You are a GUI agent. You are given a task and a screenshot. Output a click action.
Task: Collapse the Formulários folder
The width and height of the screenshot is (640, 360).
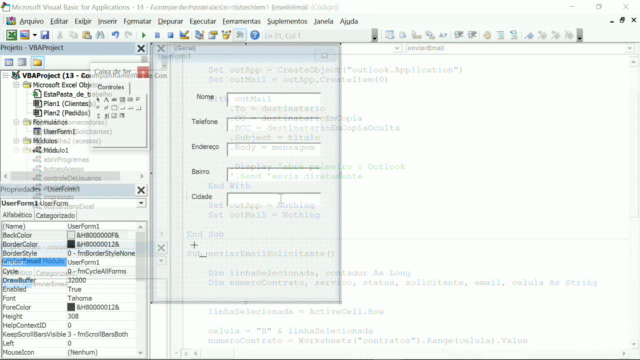[x=16, y=122]
